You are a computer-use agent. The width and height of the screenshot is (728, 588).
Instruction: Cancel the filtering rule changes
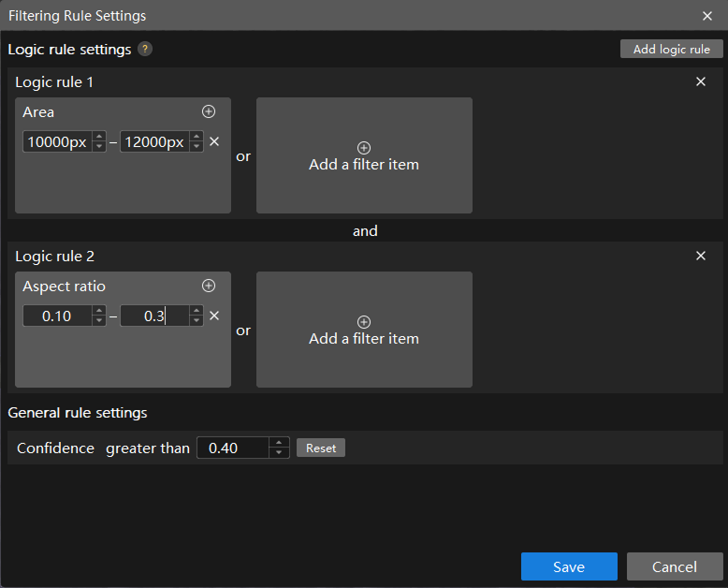[x=675, y=566]
